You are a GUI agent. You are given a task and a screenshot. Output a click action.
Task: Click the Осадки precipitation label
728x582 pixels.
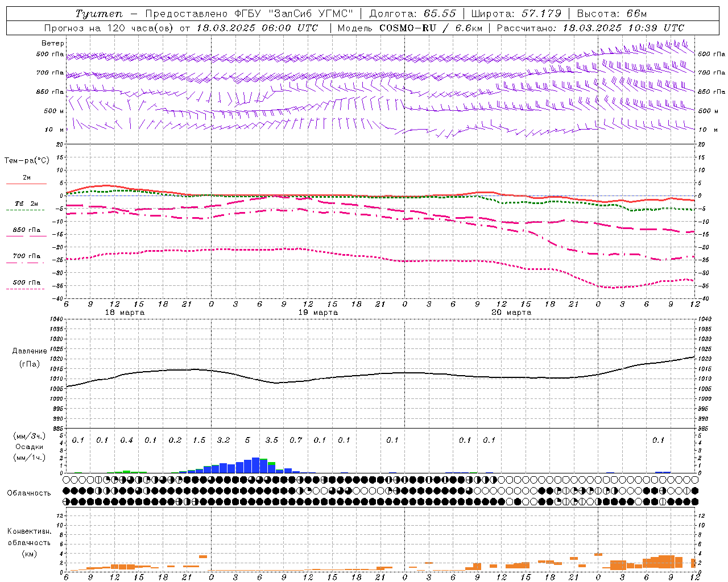tap(28, 447)
